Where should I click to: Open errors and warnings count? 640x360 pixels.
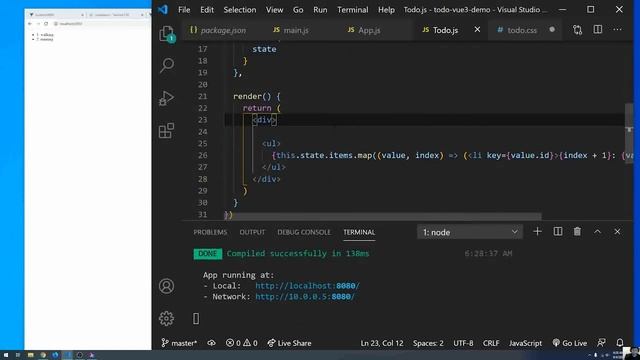pos(242,343)
